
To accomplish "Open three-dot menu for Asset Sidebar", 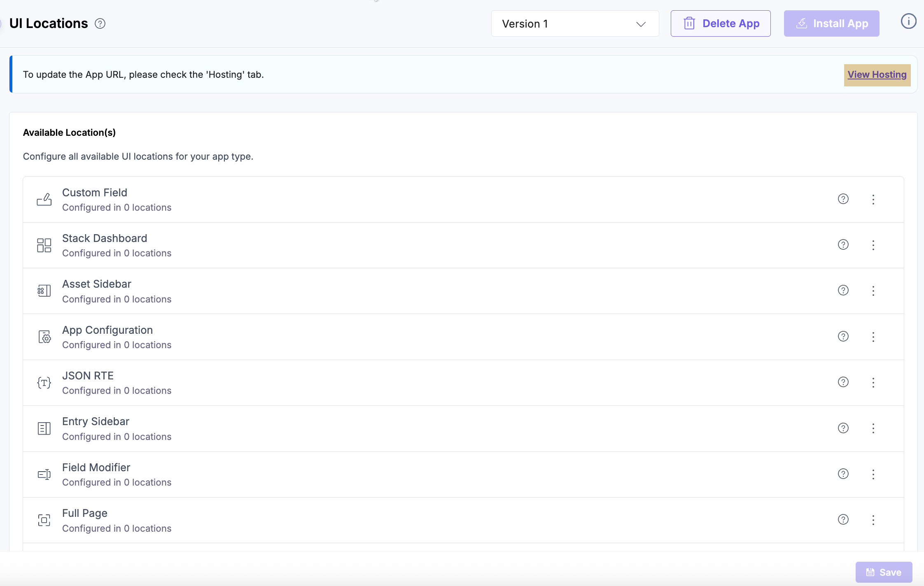I will click(x=873, y=291).
